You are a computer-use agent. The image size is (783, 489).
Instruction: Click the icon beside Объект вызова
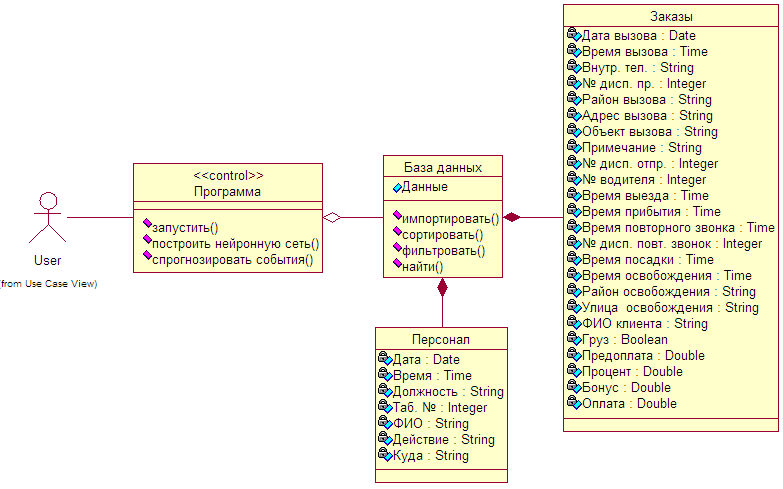coord(574,131)
